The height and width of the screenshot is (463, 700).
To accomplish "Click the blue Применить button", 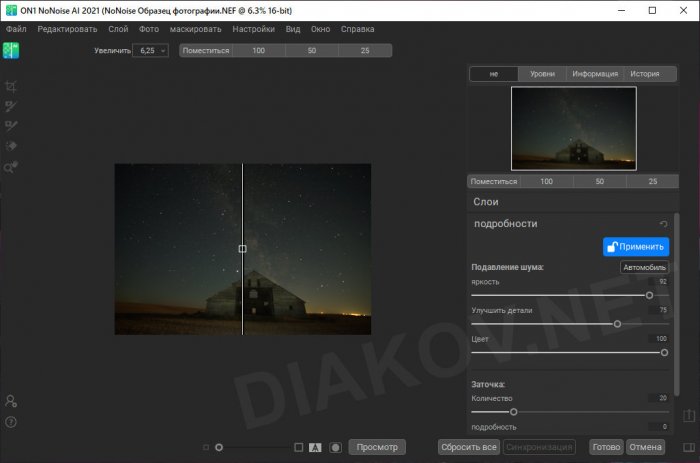I will point(635,246).
